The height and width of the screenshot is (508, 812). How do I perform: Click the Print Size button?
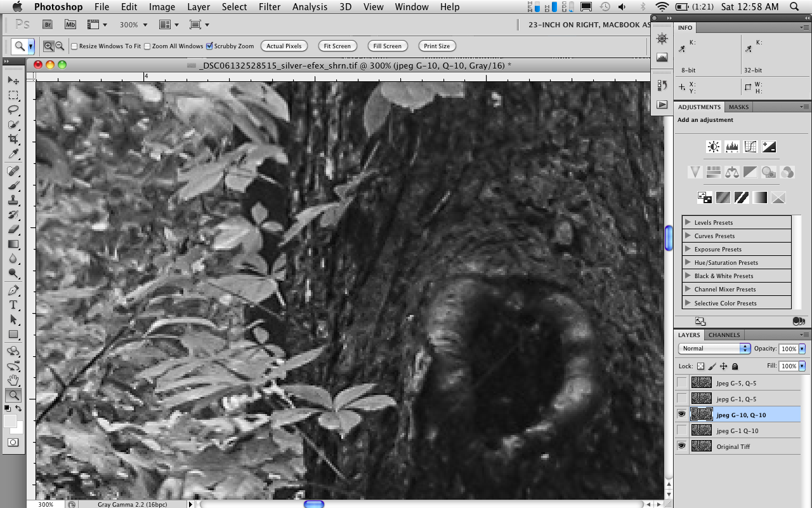pyautogui.click(x=437, y=46)
